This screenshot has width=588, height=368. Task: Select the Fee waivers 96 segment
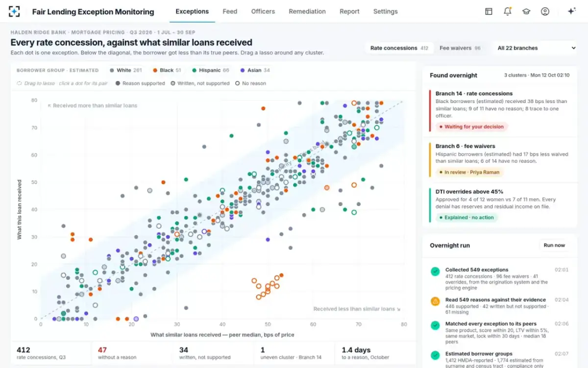(460, 48)
